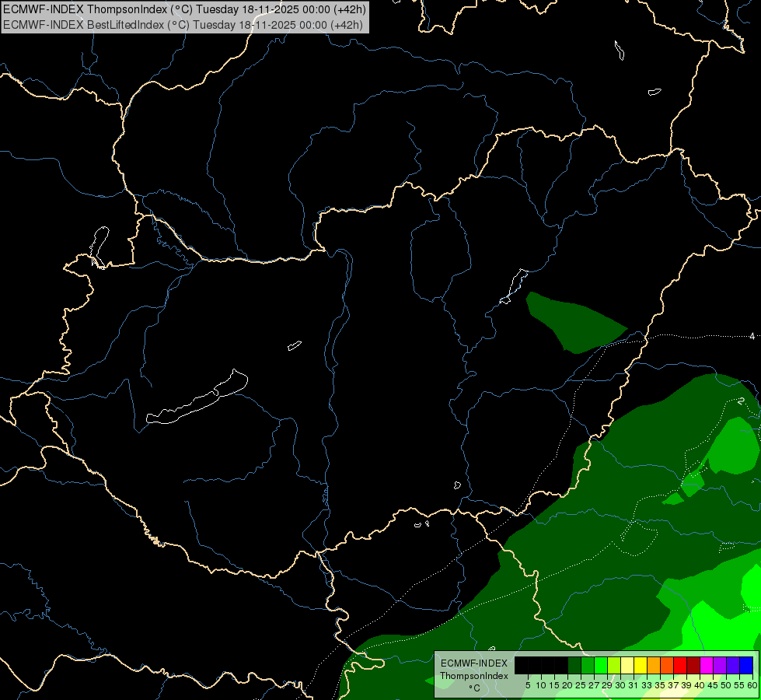Click the bright yellow 31–33 legend swatch
Image resolution: width=761 pixels, height=700 pixels.
point(641,665)
